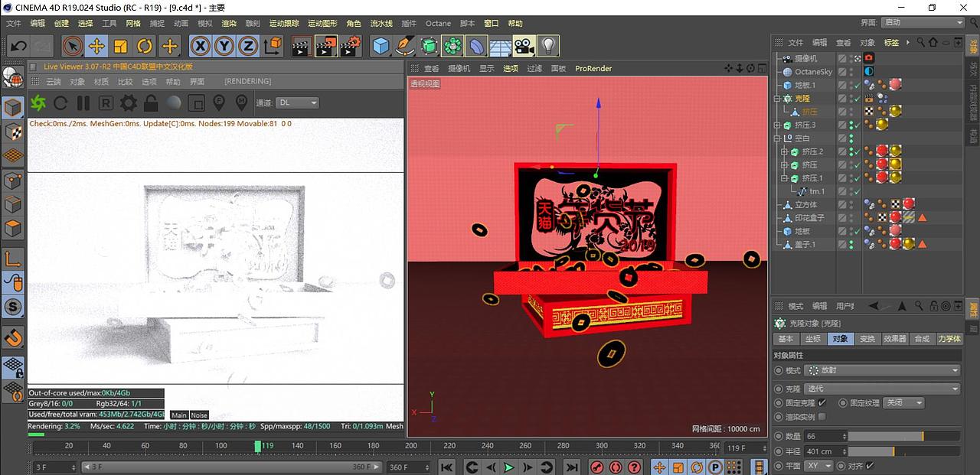
Task: Click Octane restart render circular arrow
Action: tap(60, 102)
